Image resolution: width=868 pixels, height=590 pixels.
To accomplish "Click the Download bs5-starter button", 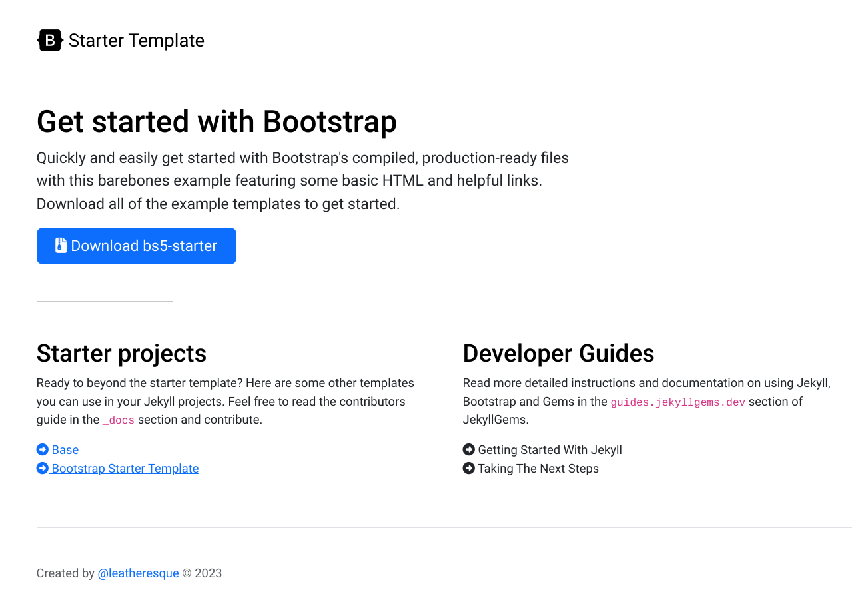I will 137,246.
